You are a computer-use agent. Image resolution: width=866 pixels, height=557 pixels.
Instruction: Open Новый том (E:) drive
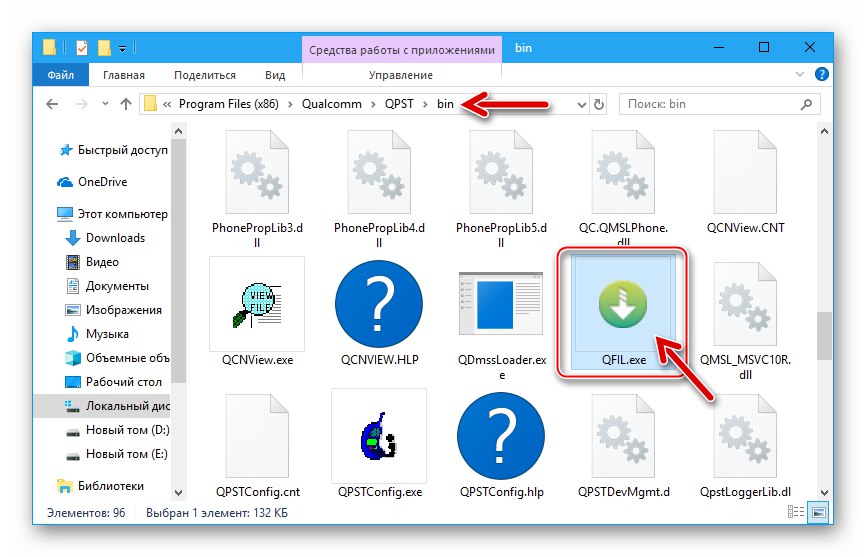(x=117, y=454)
